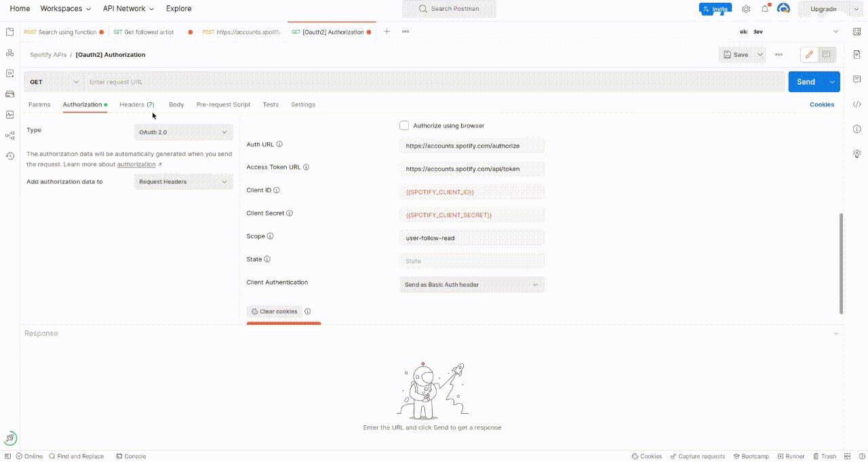Open the Runner from the status bar
Image resolution: width=868 pixels, height=462 pixels.
click(x=793, y=456)
